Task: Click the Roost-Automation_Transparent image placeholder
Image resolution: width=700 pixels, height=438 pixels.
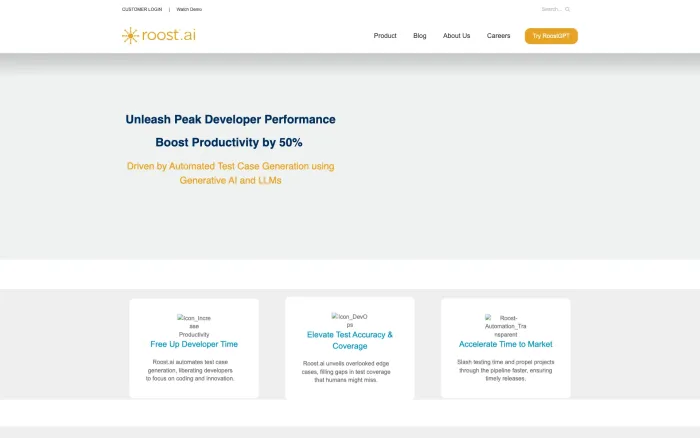Action: 505,326
